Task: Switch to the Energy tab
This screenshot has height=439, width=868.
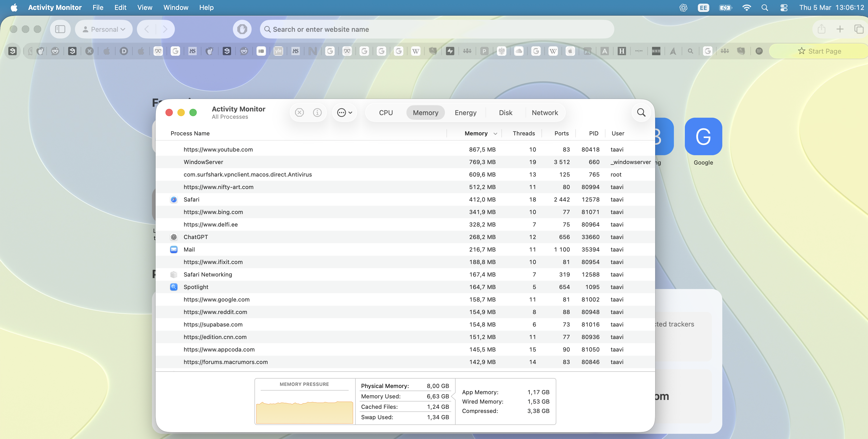Action: click(x=465, y=113)
